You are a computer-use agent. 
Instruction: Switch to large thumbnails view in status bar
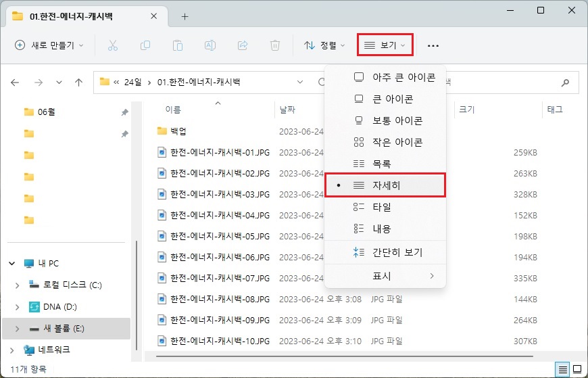(x=577, y=370)
